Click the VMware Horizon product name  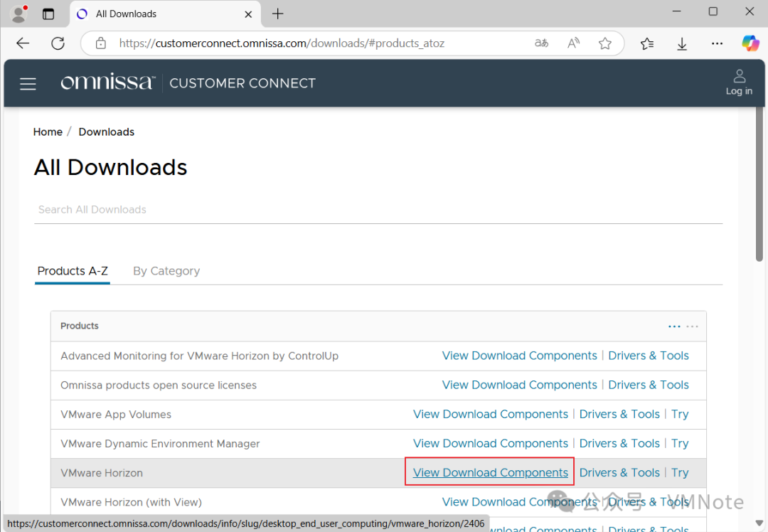tap(102, 473)
